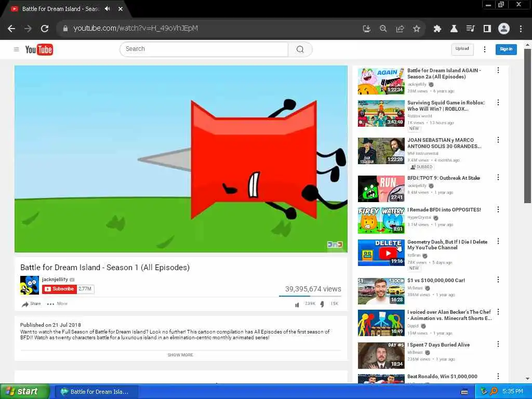Select Battle for Dream Island taskbar item
This screenshot has width=532, height=399.
(96, 392)
